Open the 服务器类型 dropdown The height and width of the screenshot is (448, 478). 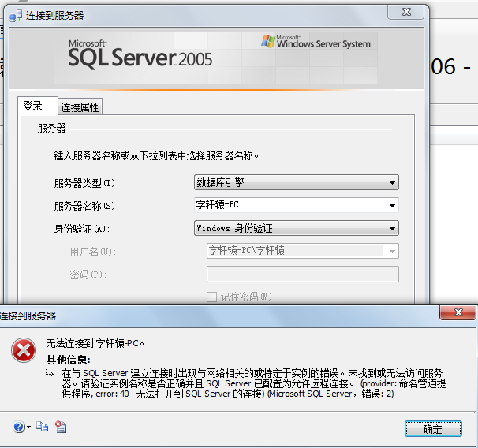tap(297, 182)
